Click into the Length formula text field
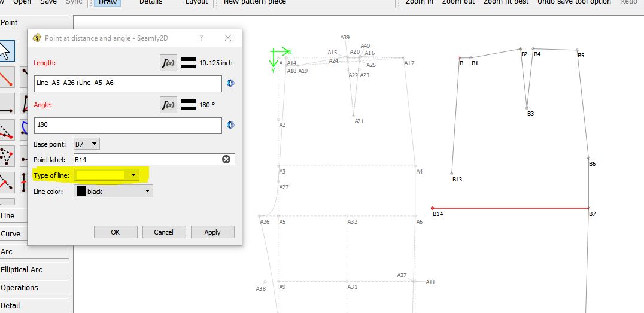 pos(127,83)
